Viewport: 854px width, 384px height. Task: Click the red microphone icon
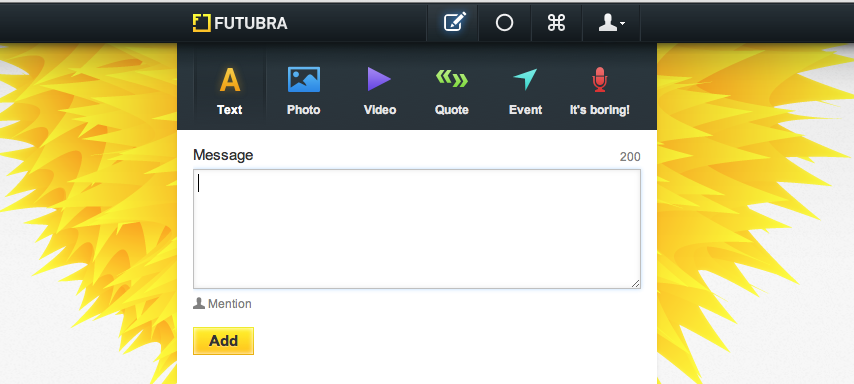click(x=600, y=80)
